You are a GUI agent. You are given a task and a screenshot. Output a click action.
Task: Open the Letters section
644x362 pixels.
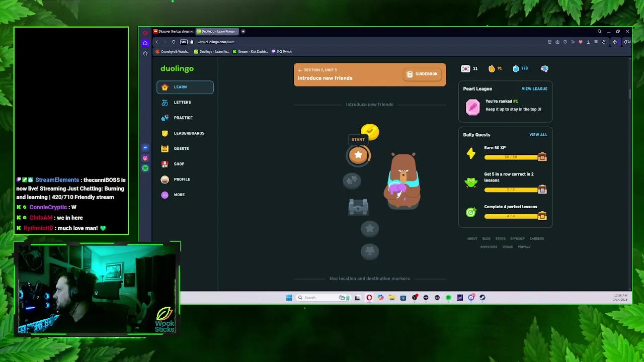click(x=185, y=103)
